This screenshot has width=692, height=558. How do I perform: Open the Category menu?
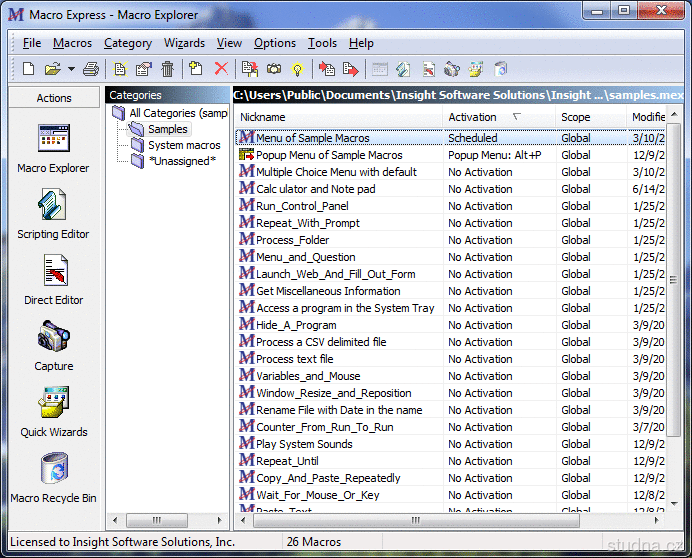[128, 43]
